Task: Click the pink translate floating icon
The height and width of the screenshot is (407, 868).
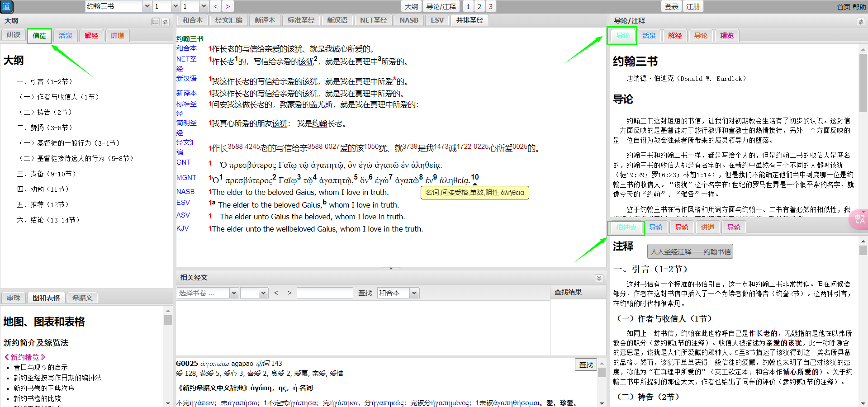Action: 859,220
